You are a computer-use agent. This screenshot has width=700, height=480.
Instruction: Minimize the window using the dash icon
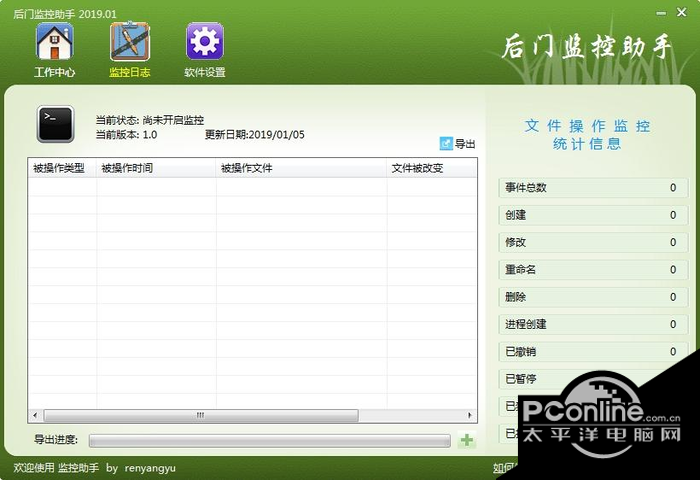661,13
